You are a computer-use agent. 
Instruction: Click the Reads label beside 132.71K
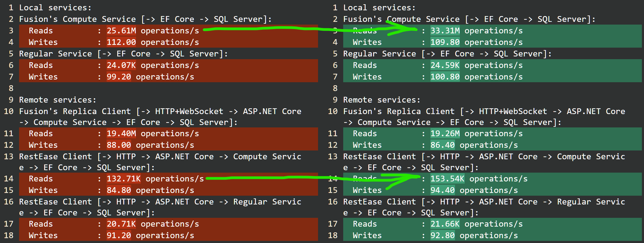pyautogui.click(x=41, y=179)
